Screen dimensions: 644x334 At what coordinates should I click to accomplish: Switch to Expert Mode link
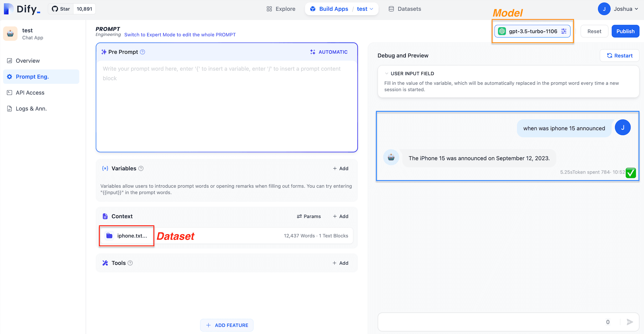(180, 35)
